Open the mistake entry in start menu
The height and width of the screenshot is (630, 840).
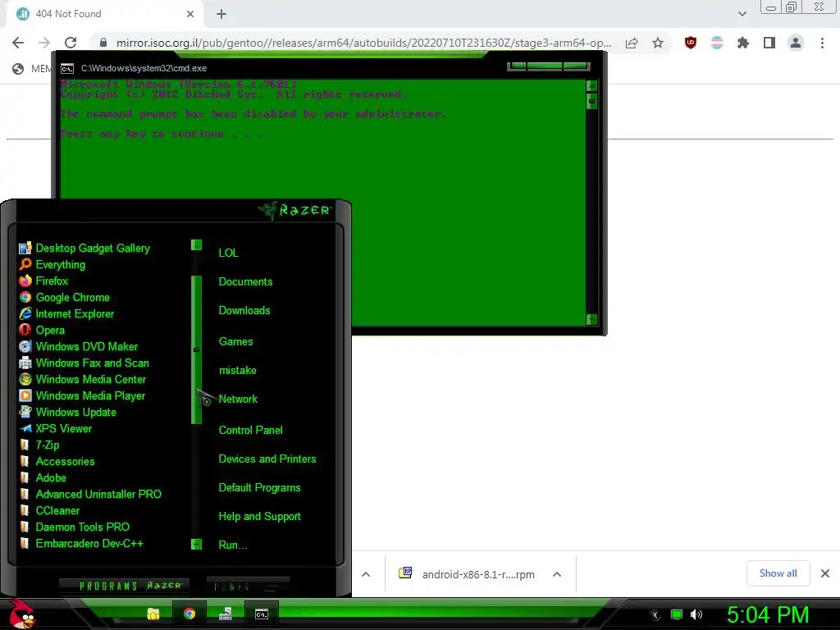(237, 370)
